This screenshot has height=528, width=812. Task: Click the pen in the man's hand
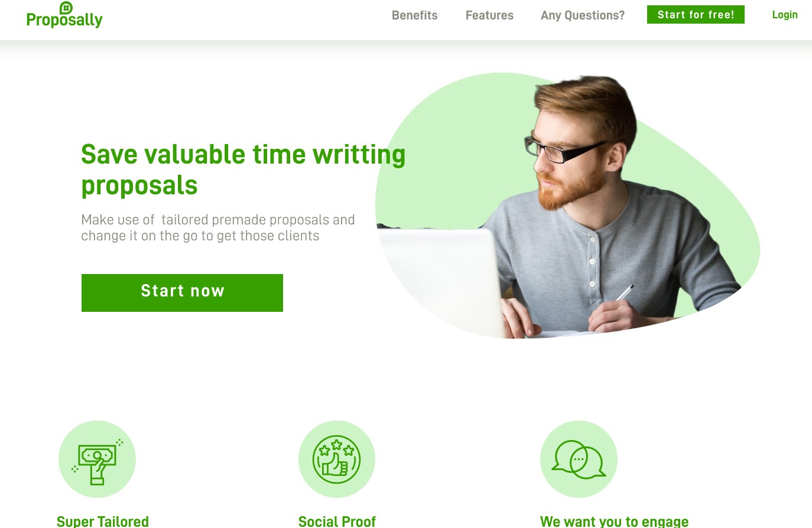624,292
